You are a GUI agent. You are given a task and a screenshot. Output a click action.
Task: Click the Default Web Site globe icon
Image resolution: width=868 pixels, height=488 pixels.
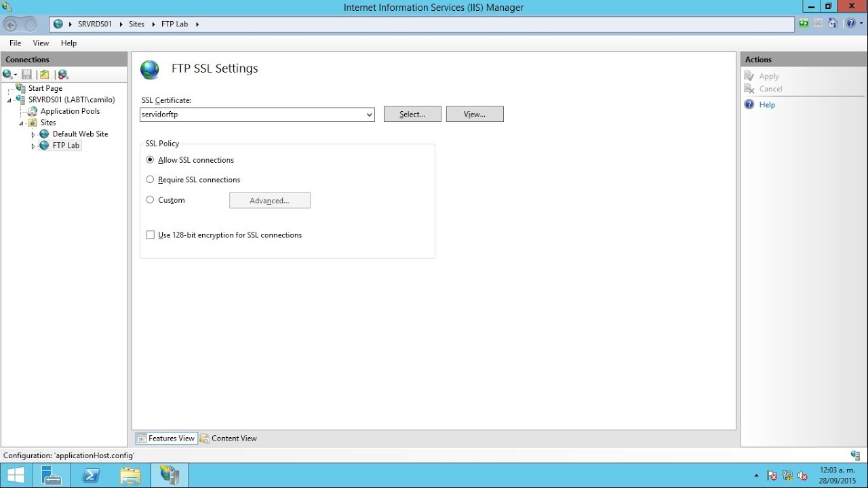click(x=44, y=134)
